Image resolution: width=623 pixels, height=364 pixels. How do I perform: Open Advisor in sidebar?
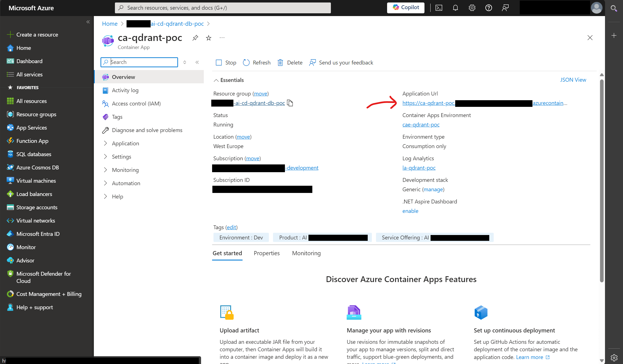click(x=21, y=260)
